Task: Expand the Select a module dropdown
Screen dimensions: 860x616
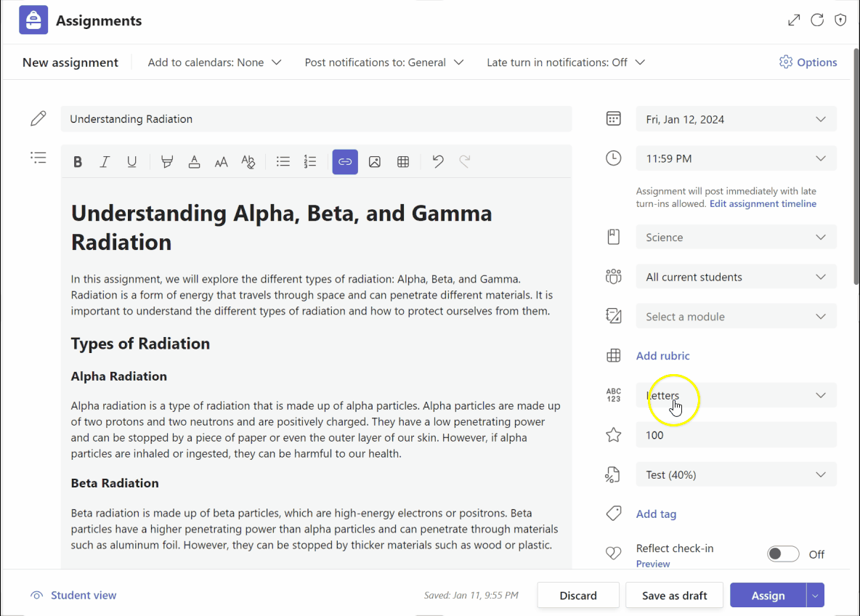Action: coord(735,316)
